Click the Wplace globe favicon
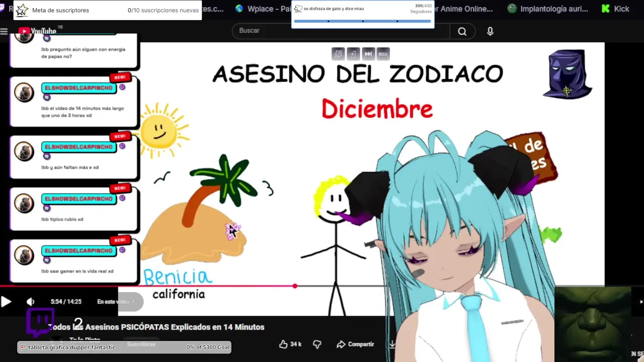Image resolution: width=644 pixels, height=362 pixels. tap(239, 9)
